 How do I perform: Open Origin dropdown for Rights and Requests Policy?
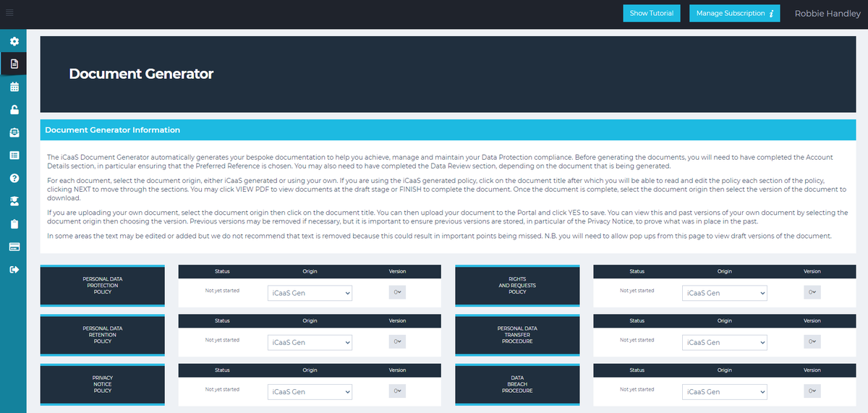coord(724,293)
